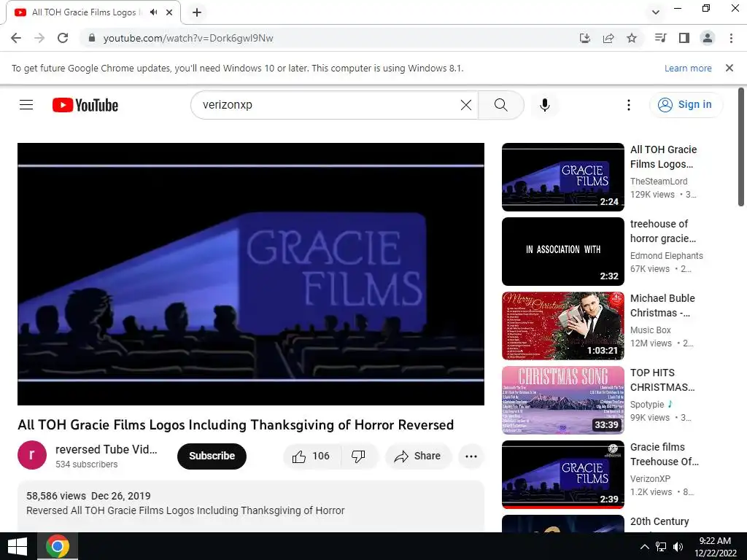This screenshot has width=747, height=560.
Task: Share this page from address bar
Action: click(608, 38)
